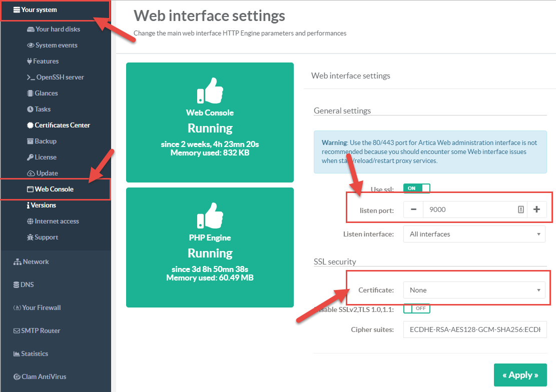
Task: Open the Certificate dropdown
Action: (474, 290)
